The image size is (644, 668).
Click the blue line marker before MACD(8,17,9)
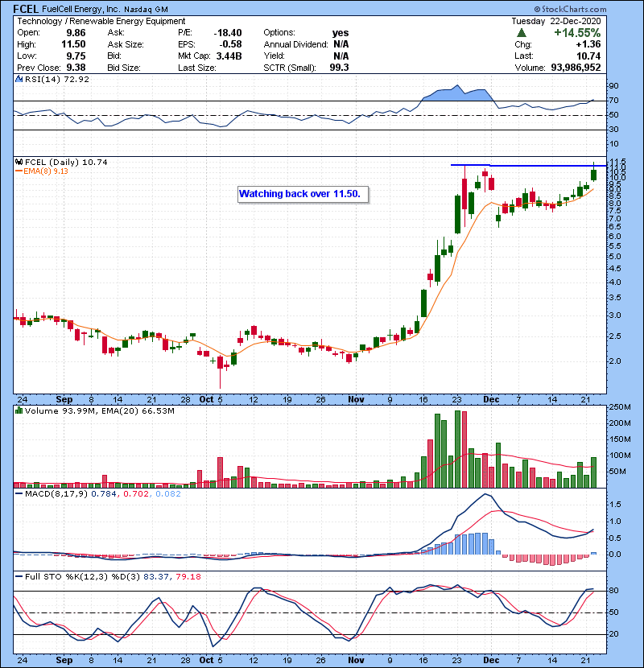19,494
